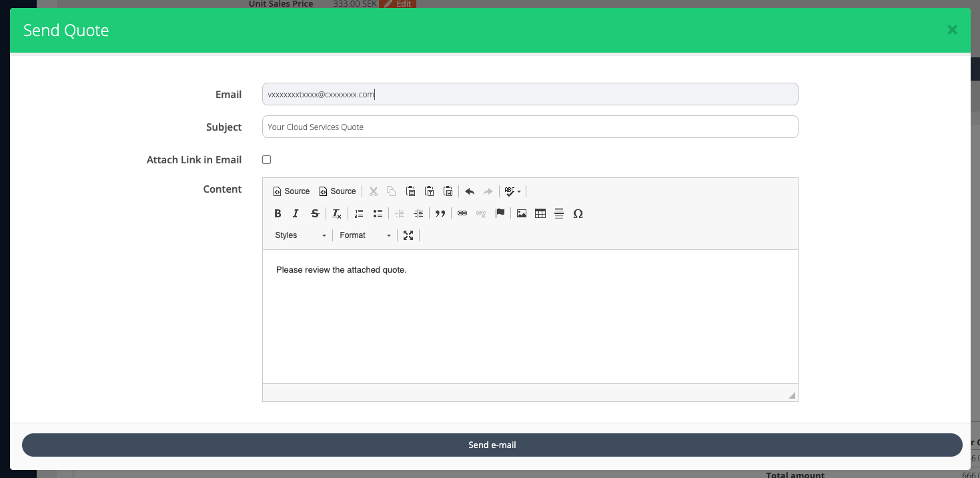This screenshot has height=478, width=980.
Task: Undo the last edit
Action: 470,191
